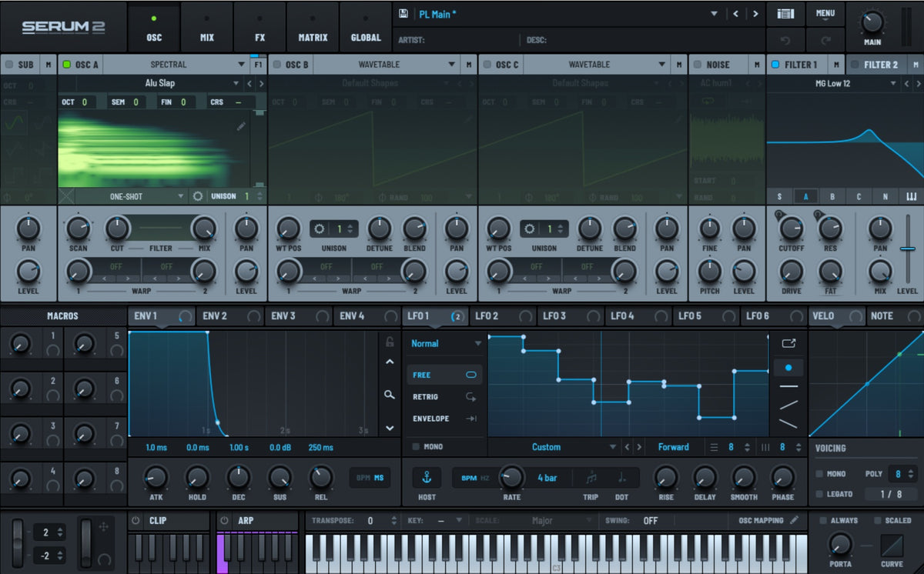Click the Filter 1 route B button
The image size is (924, 574).
coord(832,196)
